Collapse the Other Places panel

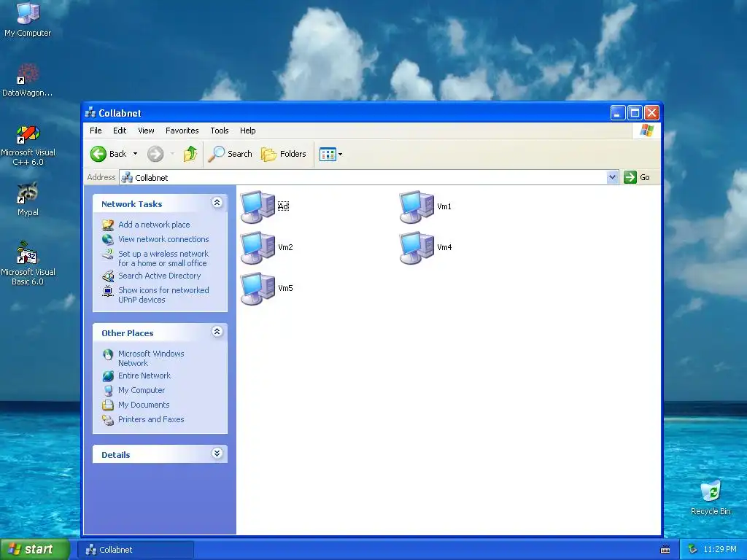pyautogui.click(x=217, y=332)
